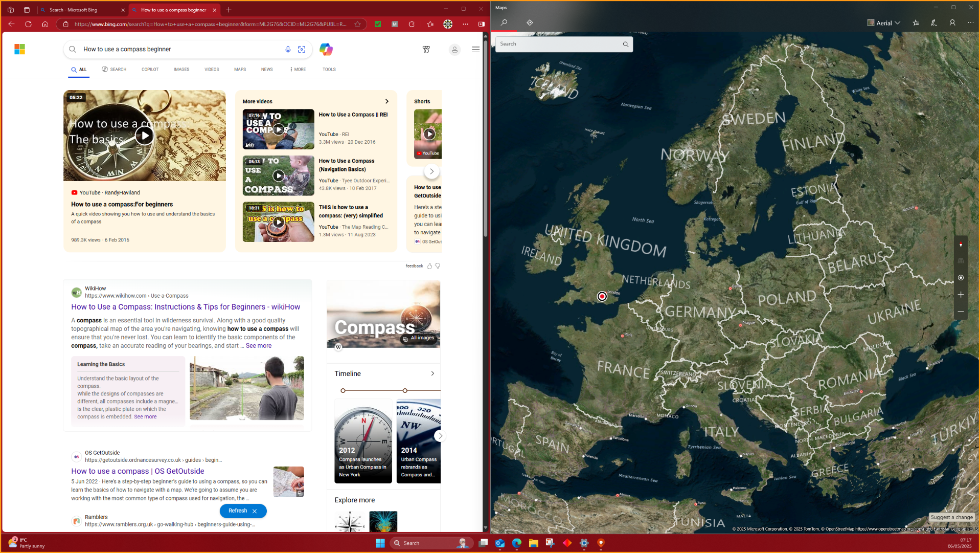This screenshot has height=553, width=980.
Task: Expand More videos chevron
Action: click(x=387, y=101)
